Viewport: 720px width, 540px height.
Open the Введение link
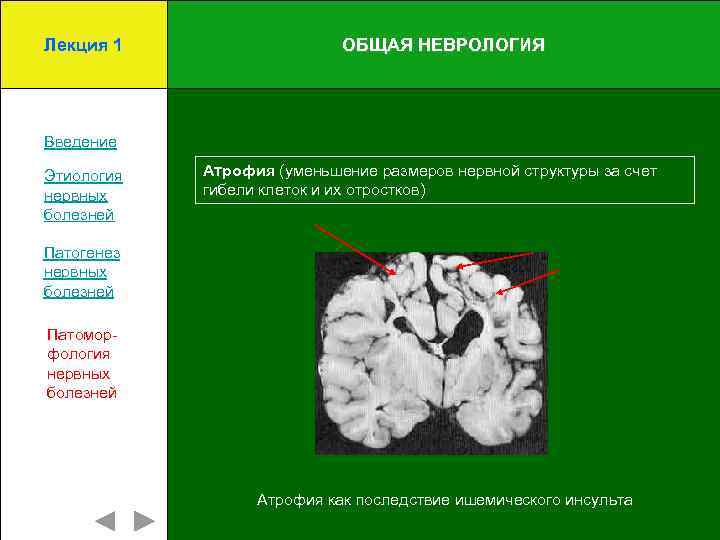point(80,142)
